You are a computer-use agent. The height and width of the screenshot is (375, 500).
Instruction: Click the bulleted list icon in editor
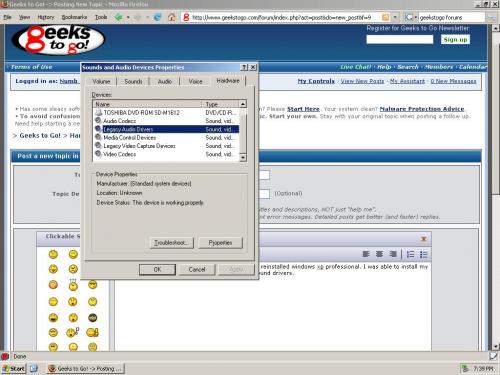(x=424, y=255)
